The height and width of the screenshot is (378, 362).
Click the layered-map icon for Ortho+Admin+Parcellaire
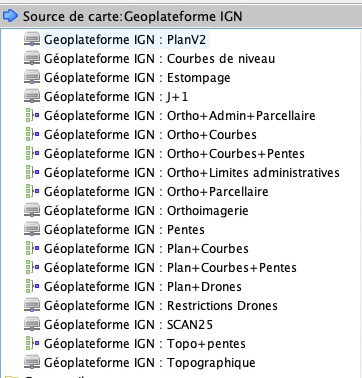point(33,116)
